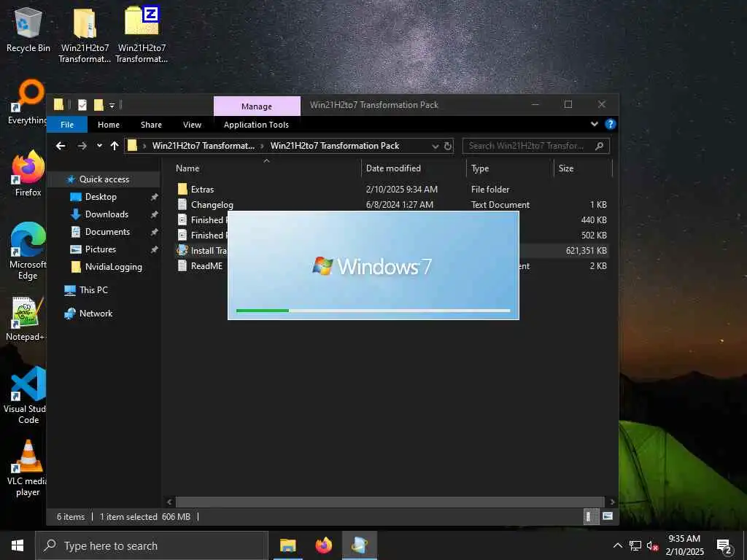Screen dimensions: 747x560
Task: Sort files by the Size column
Action: [583, 168]
